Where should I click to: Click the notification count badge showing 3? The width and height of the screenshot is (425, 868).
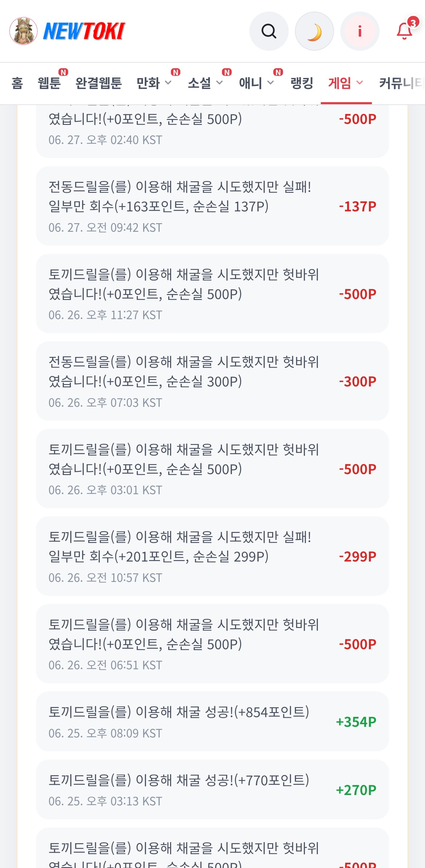(413, 22)
